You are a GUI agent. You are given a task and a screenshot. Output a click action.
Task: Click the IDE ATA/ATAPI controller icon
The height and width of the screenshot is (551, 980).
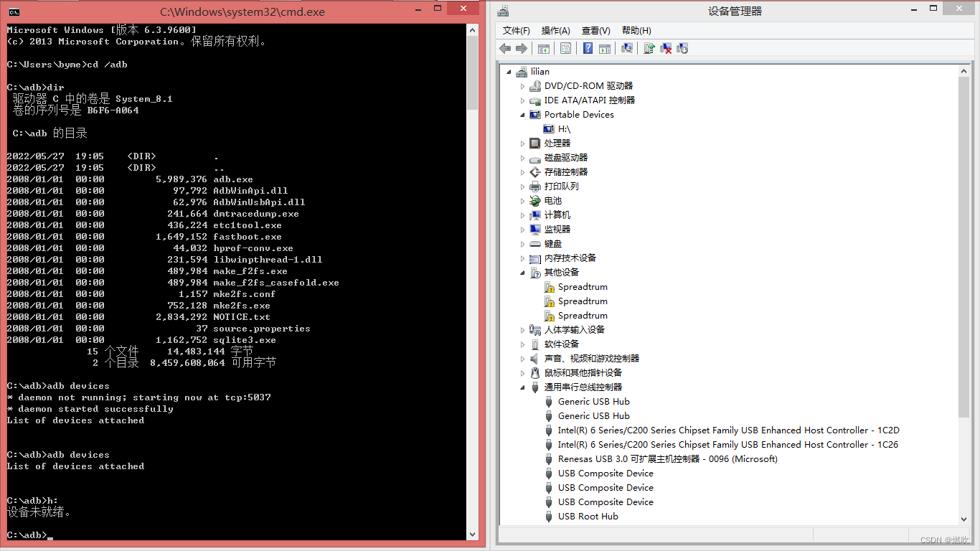(x=535, y=100)
